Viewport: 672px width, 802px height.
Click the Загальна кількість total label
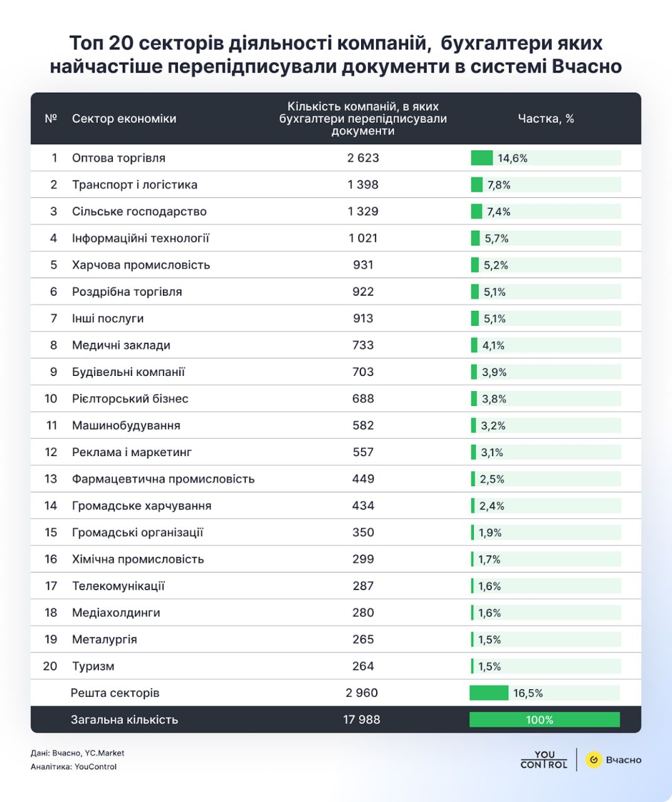(x=124, y=719)
